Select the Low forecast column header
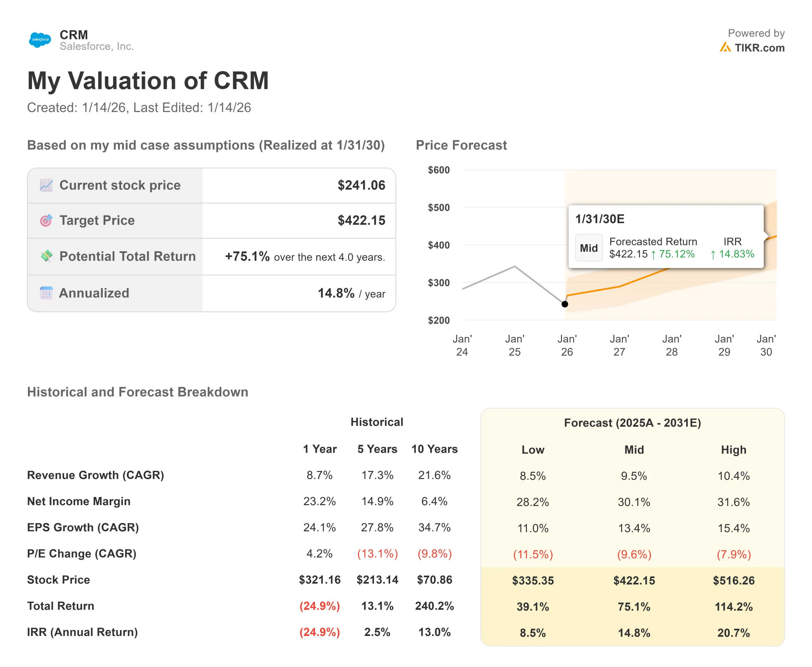 (x=533, y=450)
